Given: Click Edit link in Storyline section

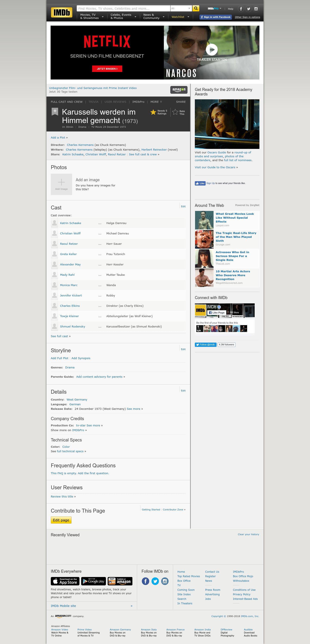Looking at the screenshot, I should pos(183,349).
